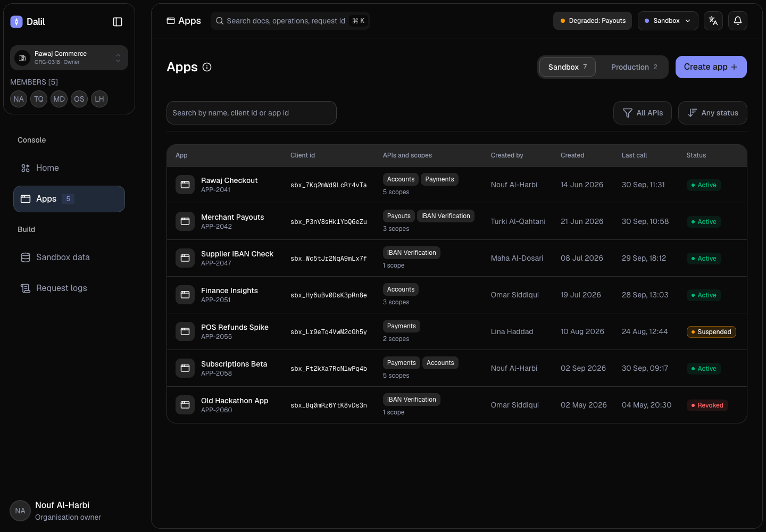Image resolution: width=766 pixels, height=532 pixels.
Task: Click the Status column header
Action: 696,155
